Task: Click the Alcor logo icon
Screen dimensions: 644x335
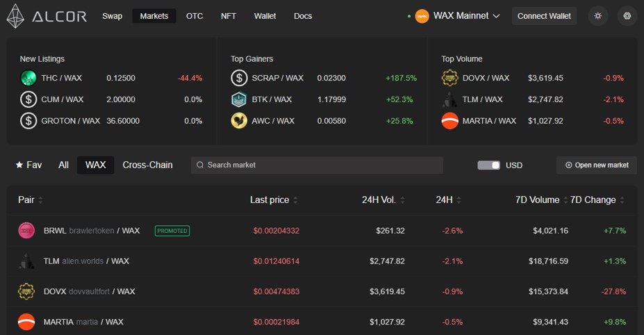Action: coord(15,16)
